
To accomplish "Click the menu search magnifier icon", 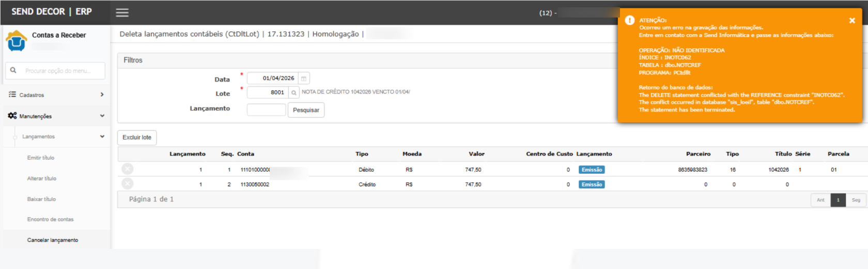I will tap(13, 70).
